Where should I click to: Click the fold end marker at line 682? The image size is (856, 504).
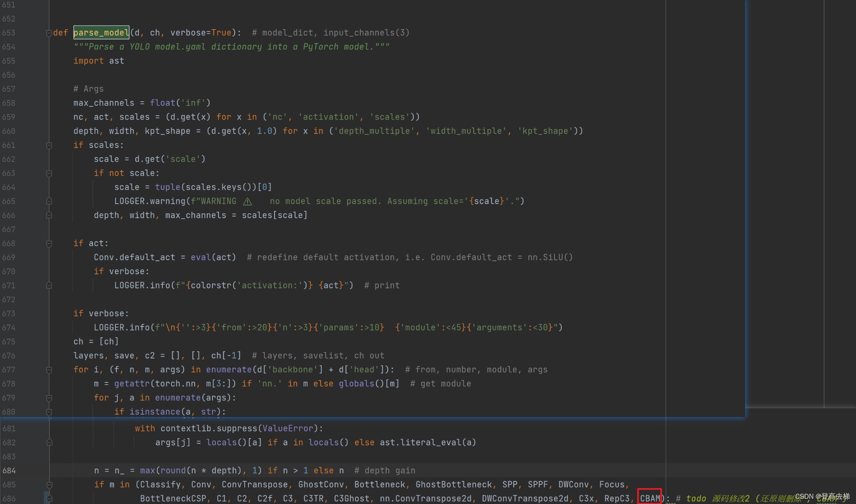49,443
